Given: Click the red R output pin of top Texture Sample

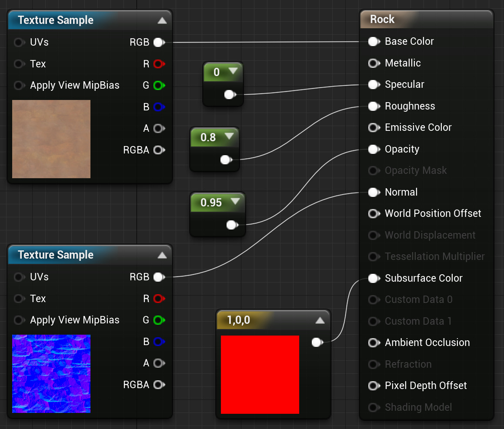Looking at the screenshot, I should point(158,64).
